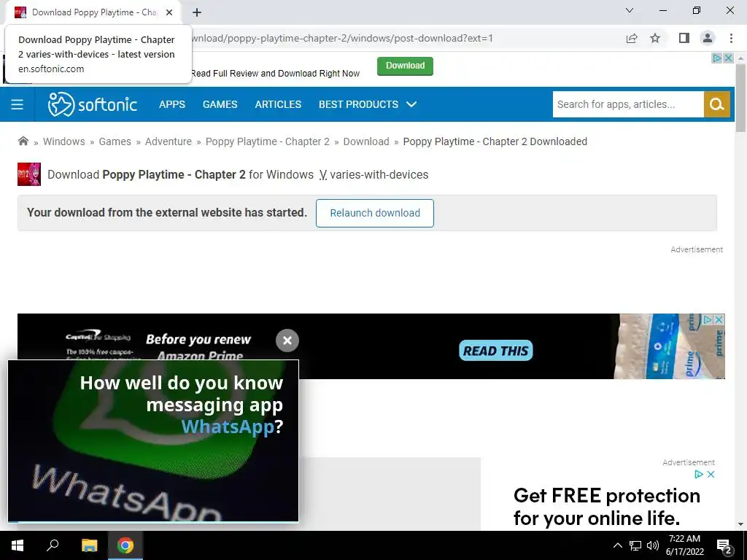
Task: Expand the BEST PRODUCTS dropdown
Action: (x=368, y=104)
